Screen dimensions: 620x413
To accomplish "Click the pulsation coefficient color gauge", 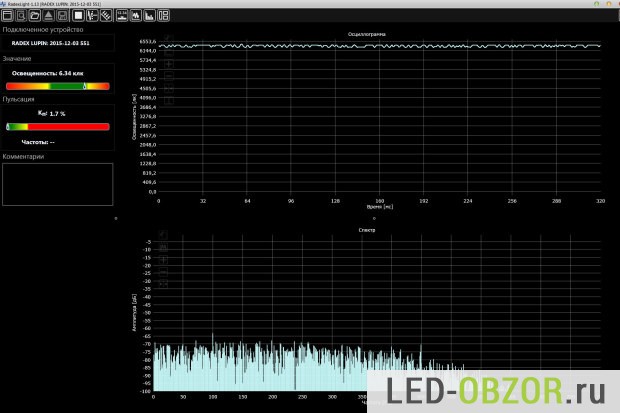I will click(x=57, y=126).
